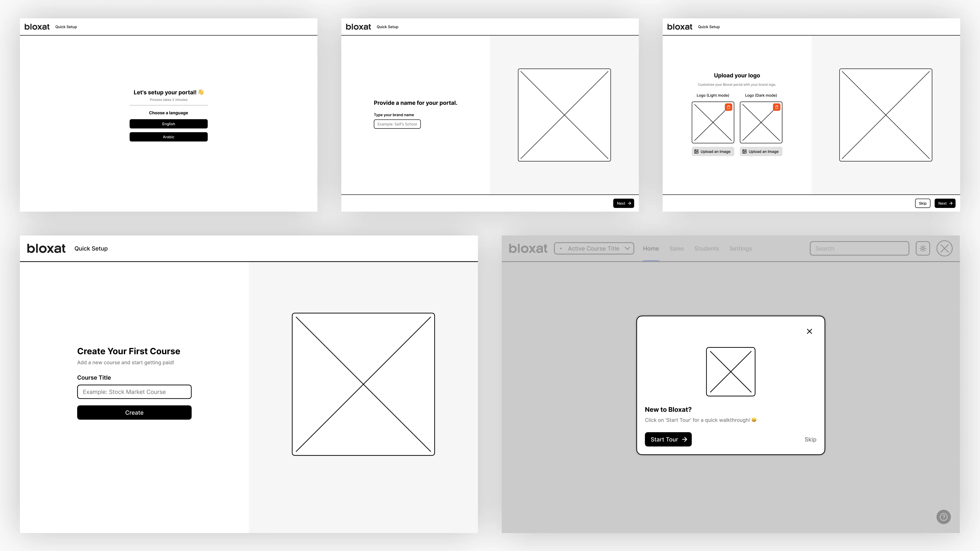This screenshot has height=551, width=980.
Task: Go to the Settings tab
Action: [x=740, y=248]
